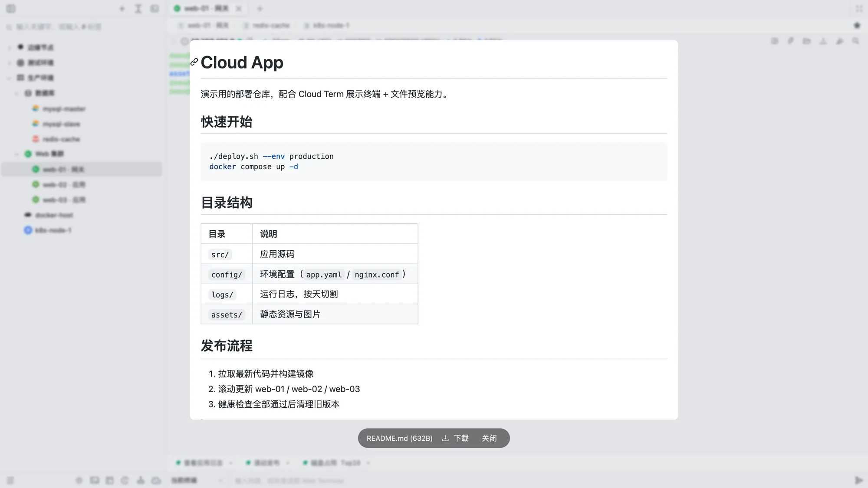Select the k8s-node-1 host in the sidebar tree
Screen dimensions: 868x488
pos(48,230)
